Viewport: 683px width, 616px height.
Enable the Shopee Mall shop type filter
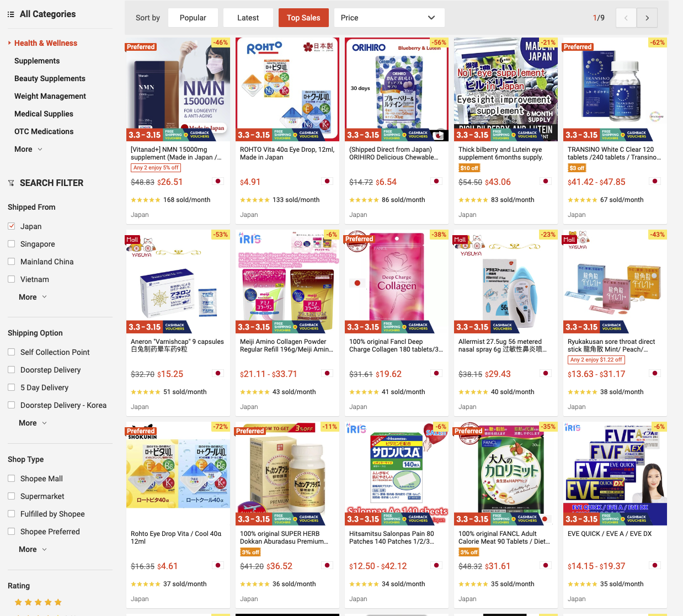[12, 479]
